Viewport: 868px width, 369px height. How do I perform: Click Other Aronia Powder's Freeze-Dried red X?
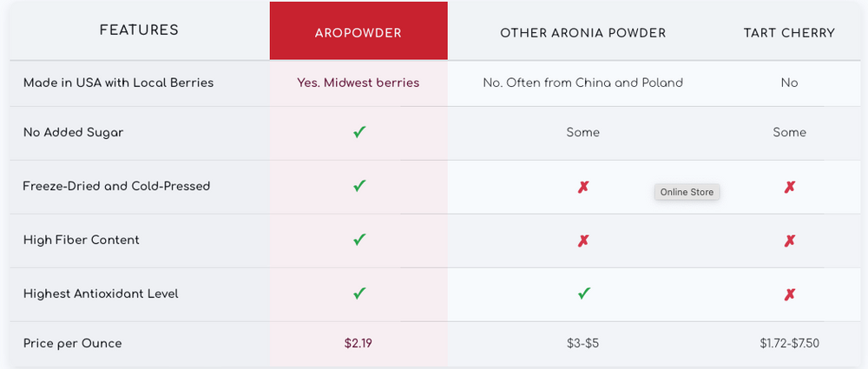pos(583,187)
